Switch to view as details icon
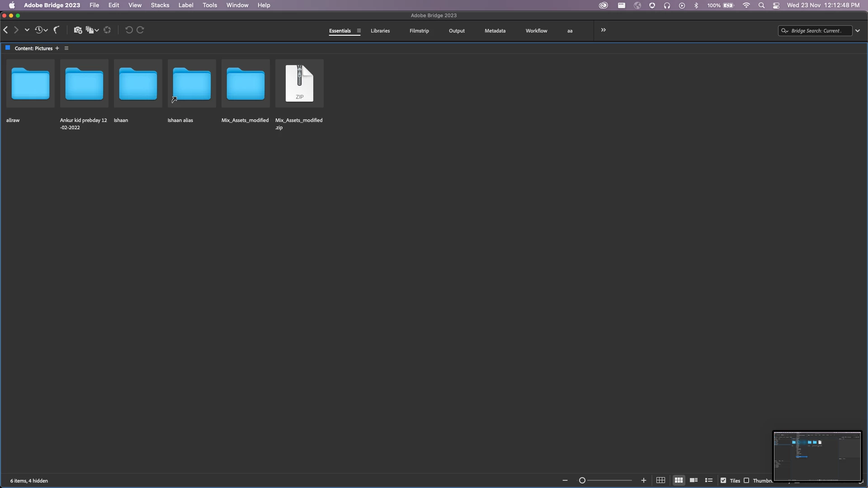This screenshot has height=488, width=868. (x=693, y=480)
